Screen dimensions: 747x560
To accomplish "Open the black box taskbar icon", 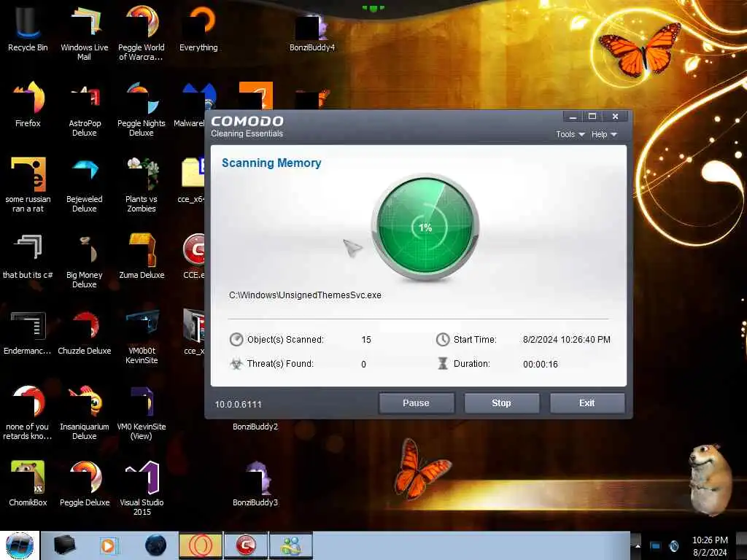I will pyautogui.click(x=64, y=545).
